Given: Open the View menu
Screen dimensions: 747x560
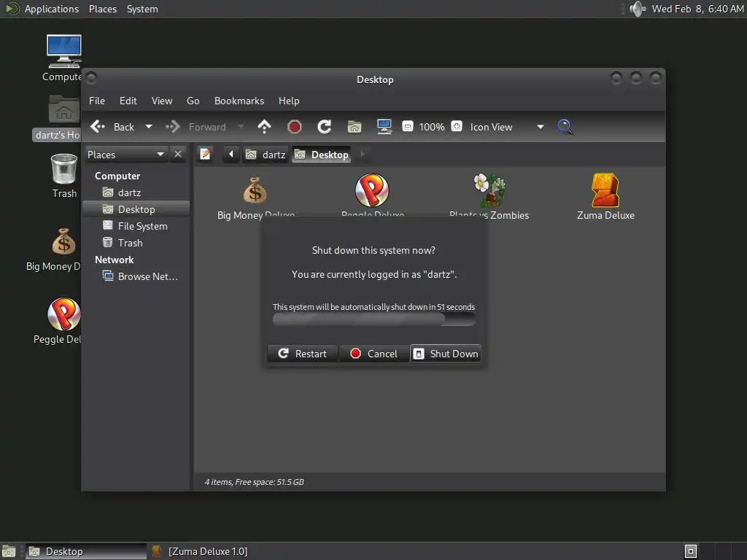Looking at the screenshot, I should 162,101.
